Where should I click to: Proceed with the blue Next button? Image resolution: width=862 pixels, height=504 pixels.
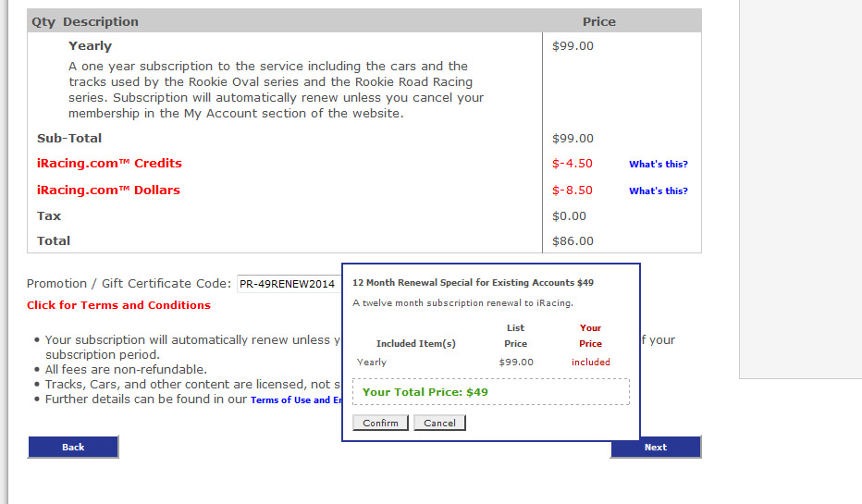pyautogui.click(x=655, y=447)
